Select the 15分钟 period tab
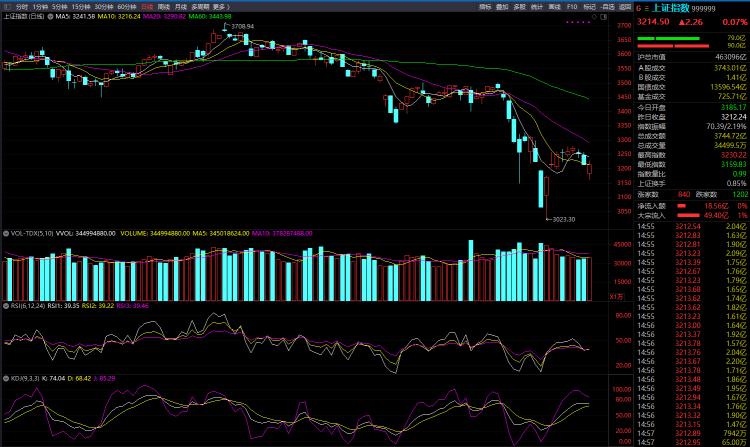Viewport: 750px width, 447px height. point(81,7)
